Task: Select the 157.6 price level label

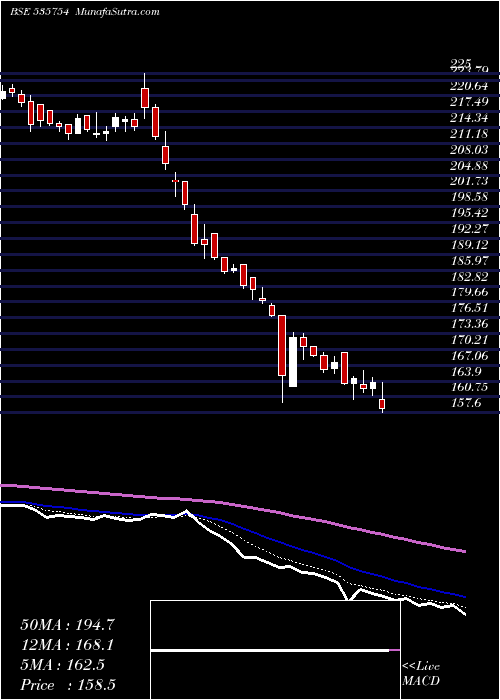Action: pyautogui.click(x=466, y=404)
